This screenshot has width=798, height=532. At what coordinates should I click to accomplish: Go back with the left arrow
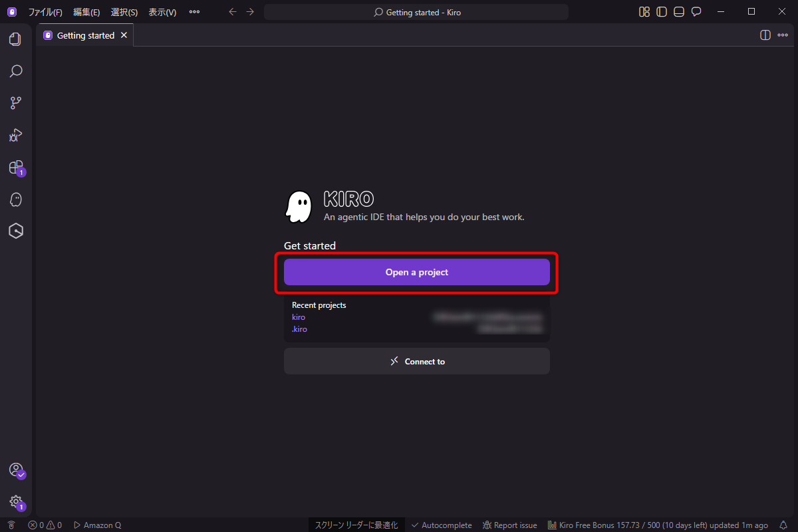pos(232,12)
